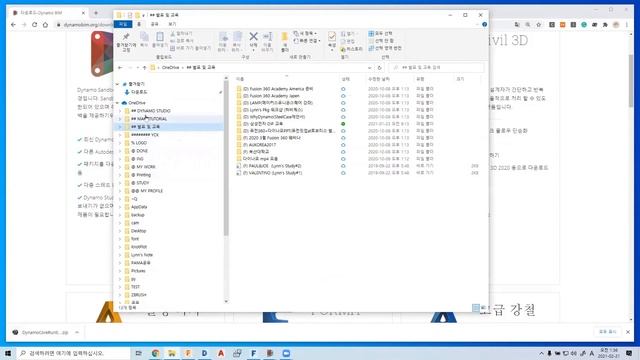
Task: Click the Pin to Quick access ribbon icon
Action: [x=126, y=37]
